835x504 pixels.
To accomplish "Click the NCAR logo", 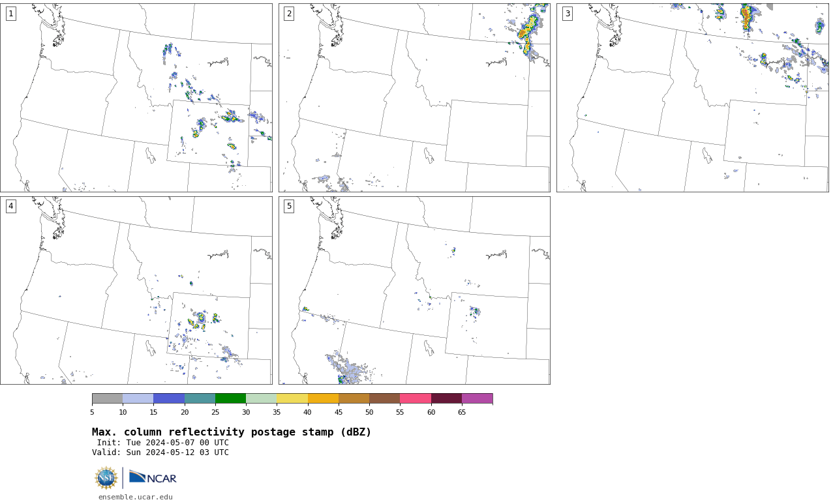I will [153, 477].
